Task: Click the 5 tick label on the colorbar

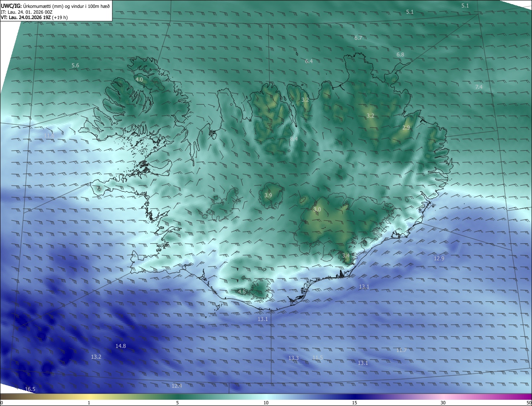Action: [177, 403]
